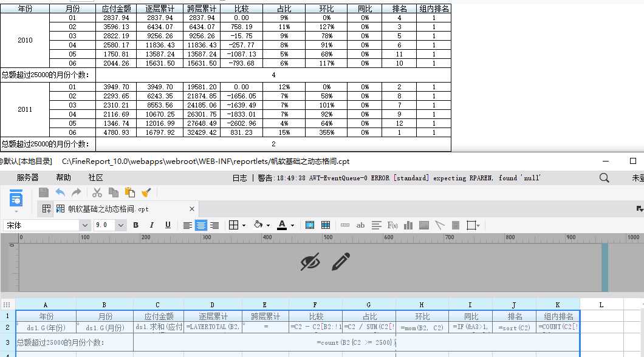Open the 帮助 menu
644x357 pixels.
tap(63, 178)
